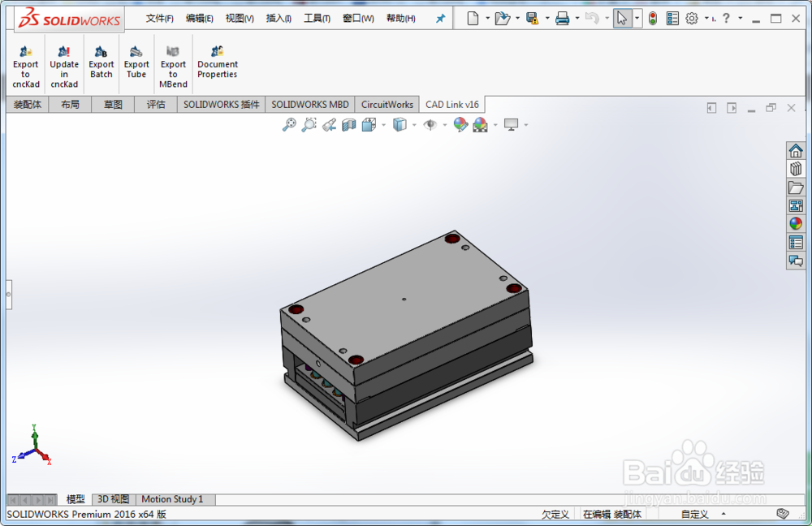Image resolution: width=812 pixels, height=526 pixels.
Task: Expand the Help dropdown arrow
Action: [x=741, y=19]
